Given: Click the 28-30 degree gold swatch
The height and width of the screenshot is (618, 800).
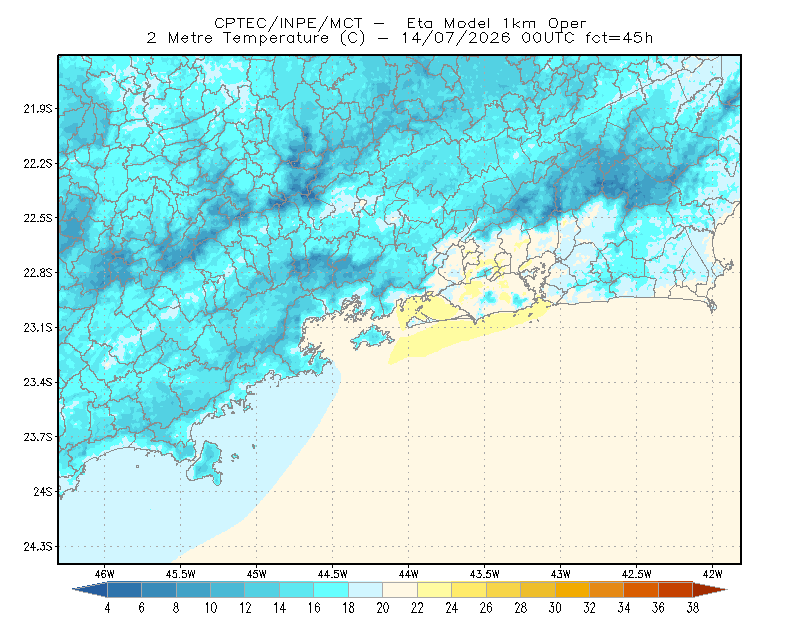Looking at the screenshot, I should tap(538, 590).
